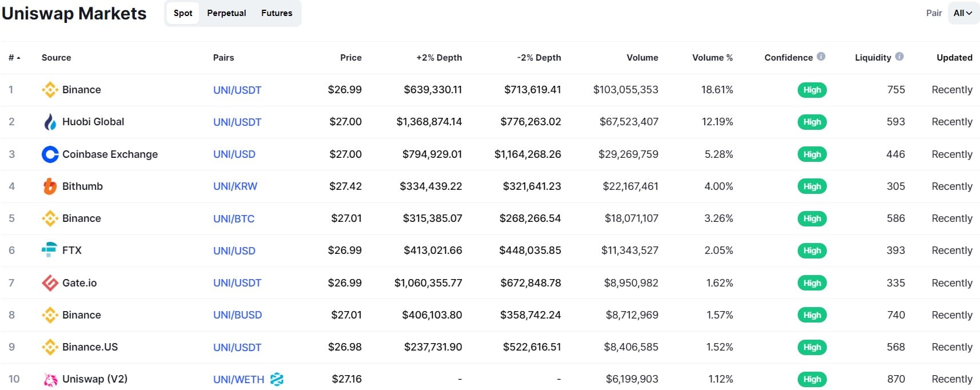Open the UNI/BUSD pair link
This screenshot has width=980, height=390.
[x=237, y=315]
